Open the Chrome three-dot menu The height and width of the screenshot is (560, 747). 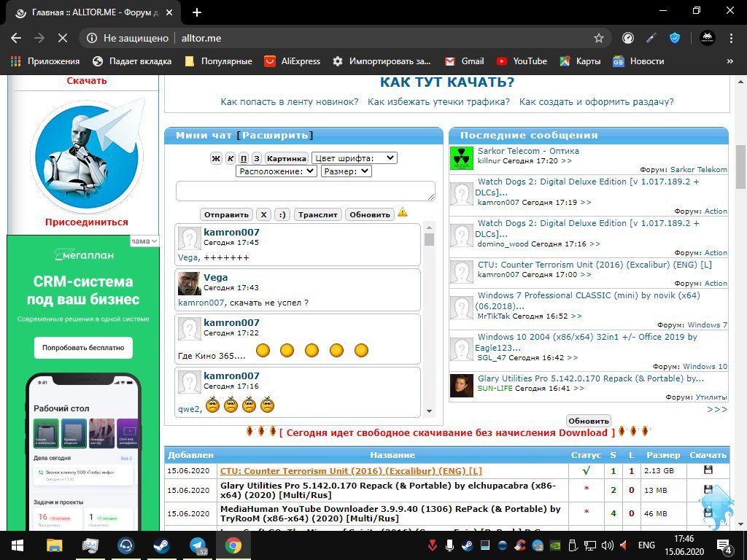(x=731, y=38)
